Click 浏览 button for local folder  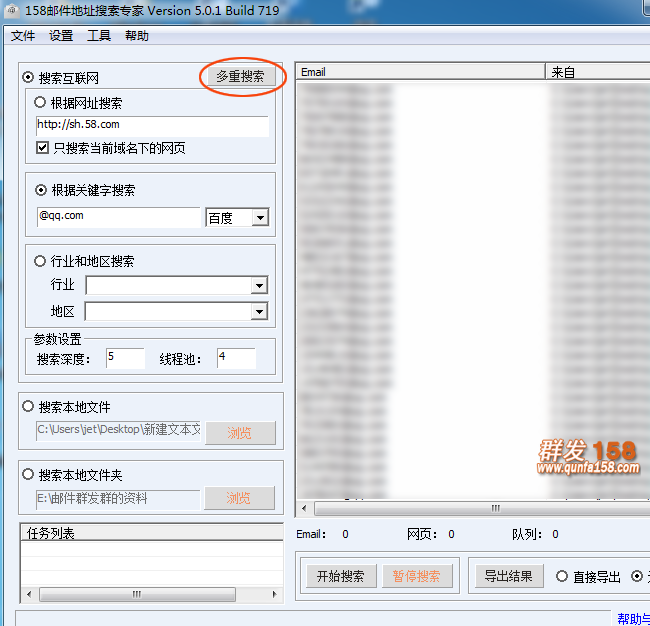click(239, 498)
